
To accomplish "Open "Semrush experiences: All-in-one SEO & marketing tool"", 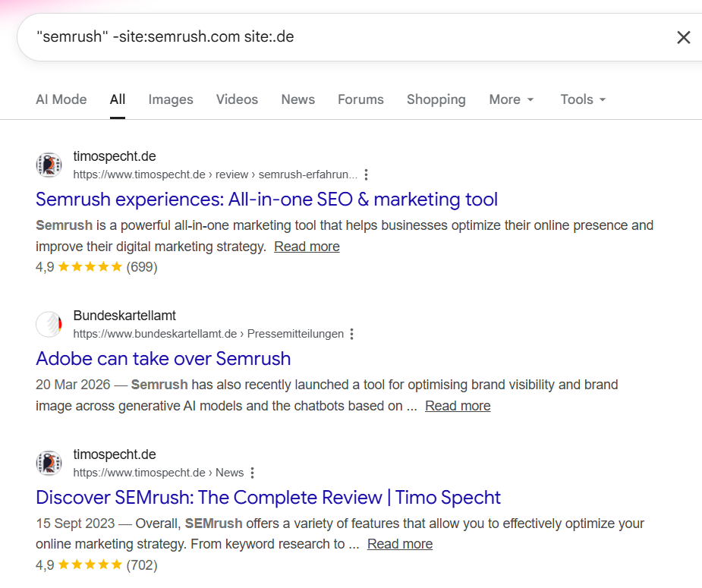I will tap(266, 200).
